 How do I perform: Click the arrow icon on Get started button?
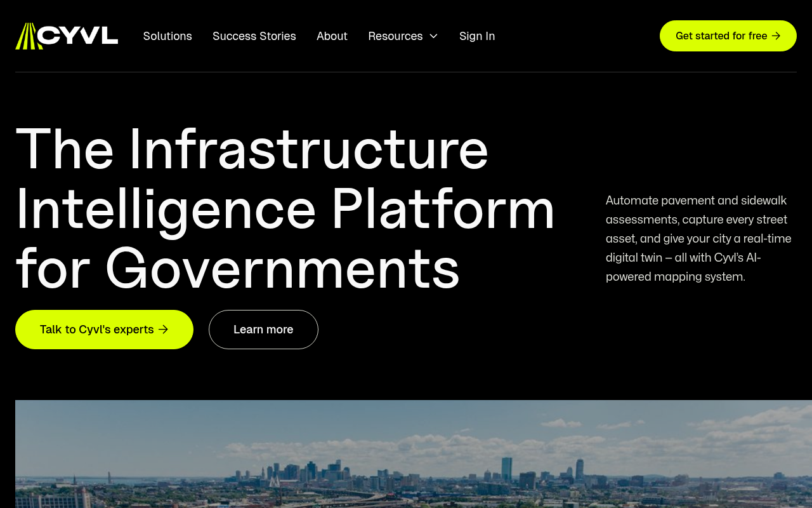click(x=776, y=36)
